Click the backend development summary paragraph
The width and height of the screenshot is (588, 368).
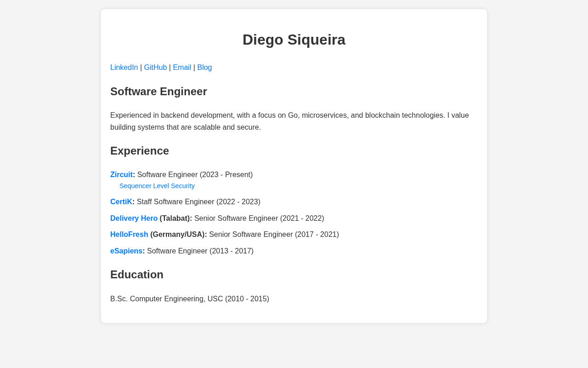289,121
